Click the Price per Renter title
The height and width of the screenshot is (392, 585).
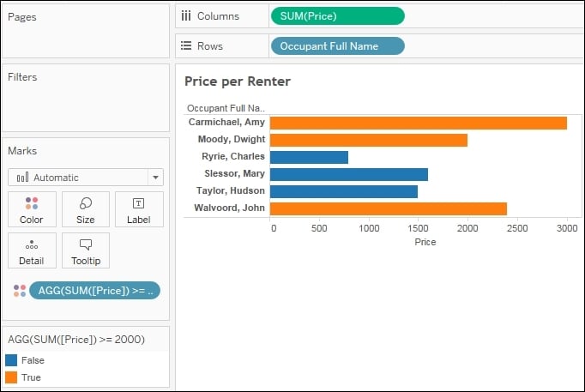point(238,81)
